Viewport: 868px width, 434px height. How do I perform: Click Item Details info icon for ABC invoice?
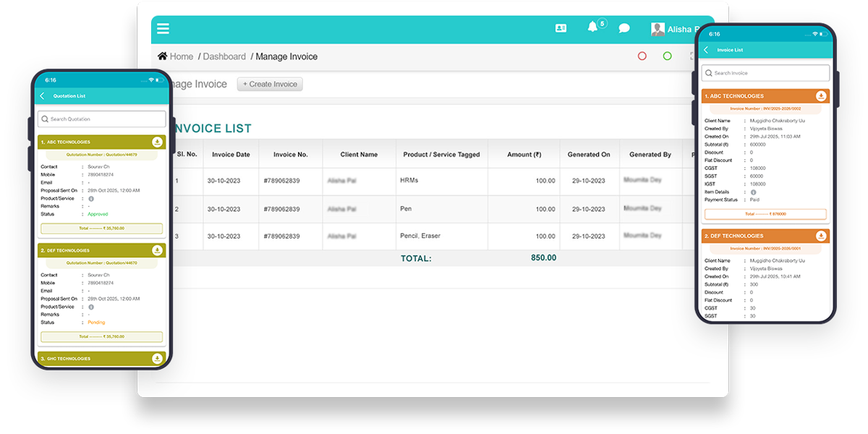[x=753, y=192]
